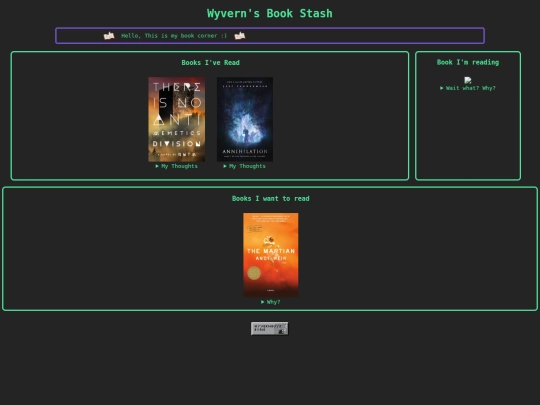The width and height of the screenshot is (540, 405).
Task: Expand My Thoughts under Antimemetics Division cover
Action: [176, 166]
